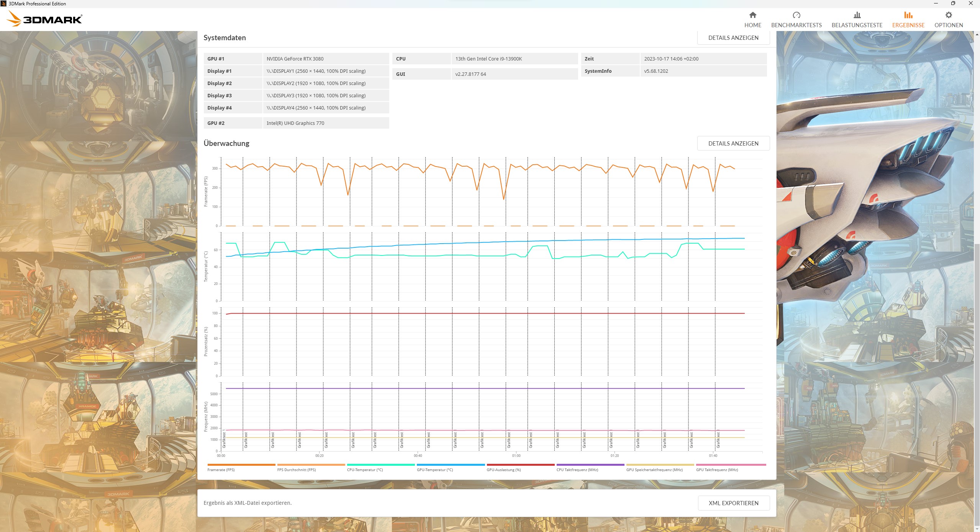Hide FPS Durchschnitt legend series

296,470
